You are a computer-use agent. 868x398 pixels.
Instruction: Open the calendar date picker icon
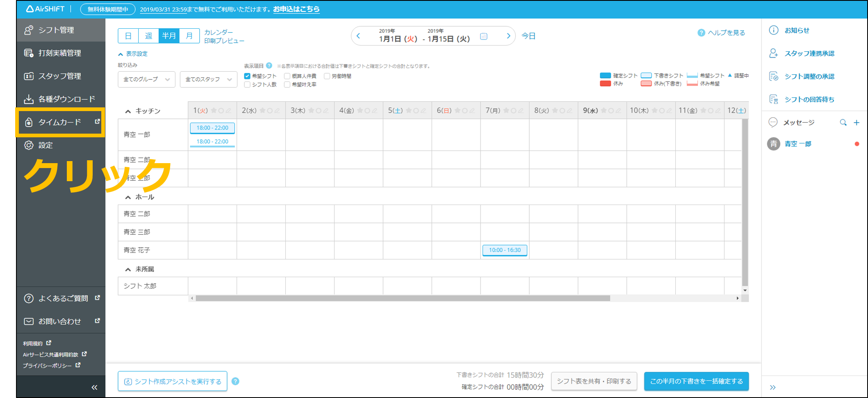click(x=484, y=36)
